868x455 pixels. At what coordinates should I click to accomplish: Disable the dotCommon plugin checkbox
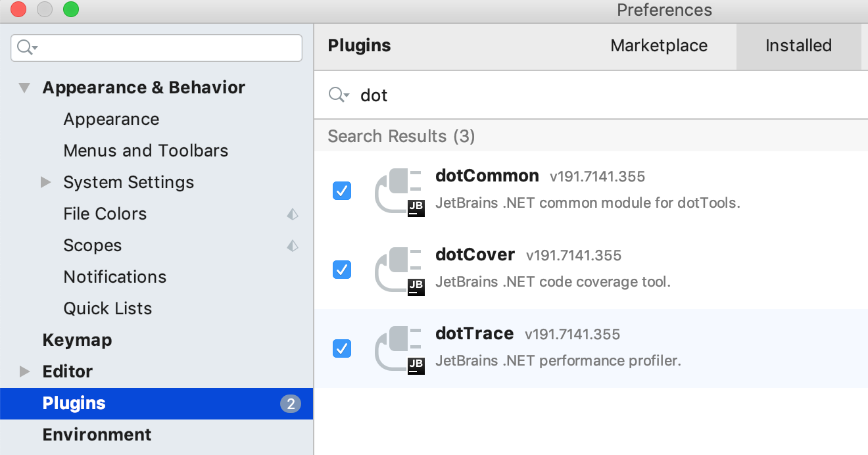pos(341,191)
